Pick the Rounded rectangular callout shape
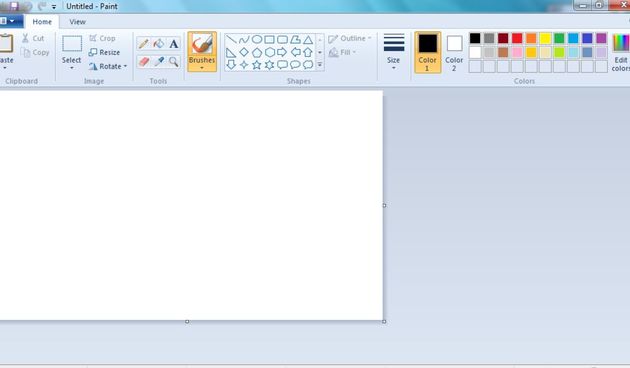Viewport: 630px width, 368px height. 282,64
